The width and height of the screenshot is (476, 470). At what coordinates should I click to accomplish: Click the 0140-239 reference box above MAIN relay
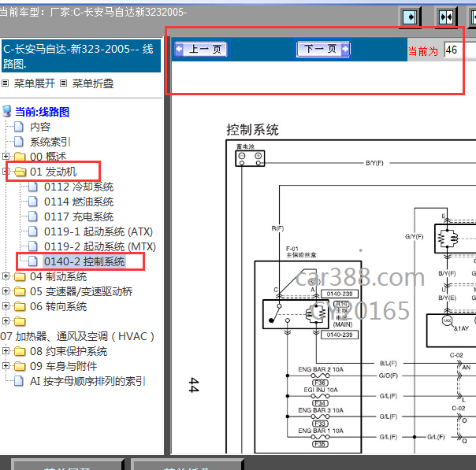pyautogui.click(x=340, y=294)
